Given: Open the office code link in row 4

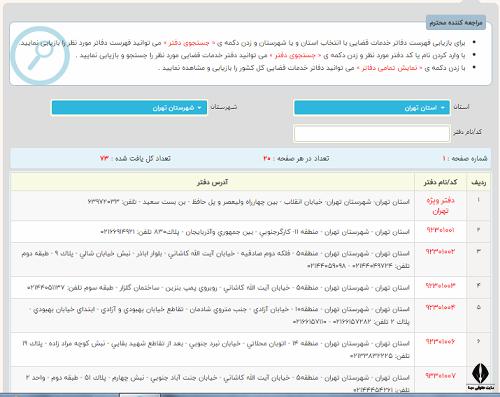Looking at the screenshot, I should (440, 286).
